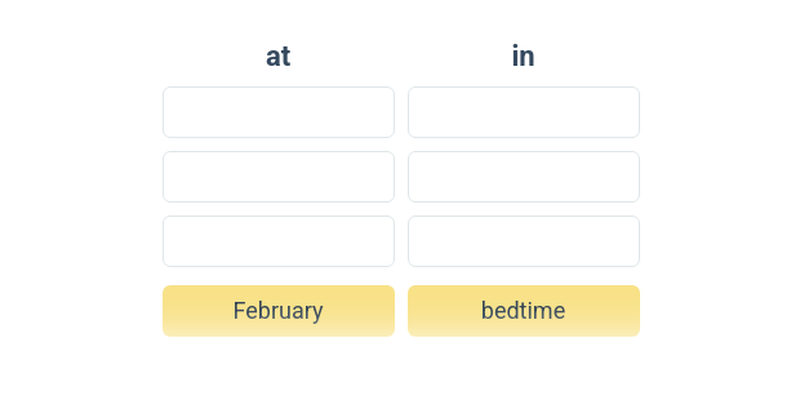Choose the bottom slot in the "at" column
Screen dimensions: 800x400
[x=278, y=241]
